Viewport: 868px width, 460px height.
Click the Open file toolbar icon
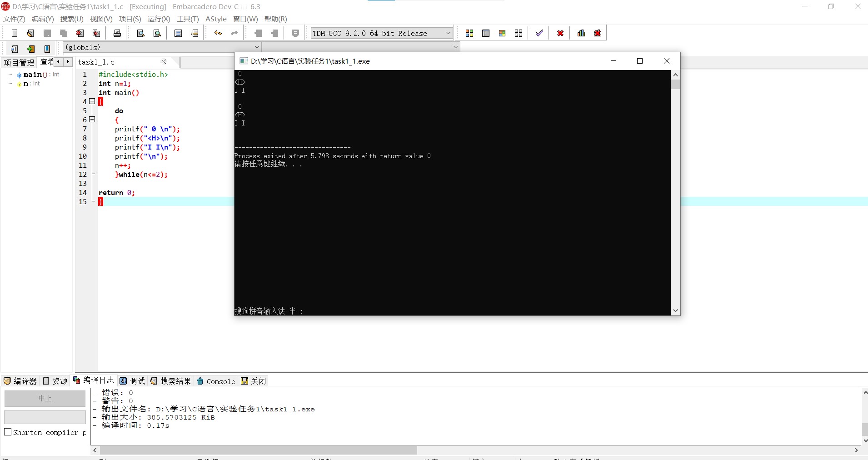pyautogui.click(x=30, y=33)
